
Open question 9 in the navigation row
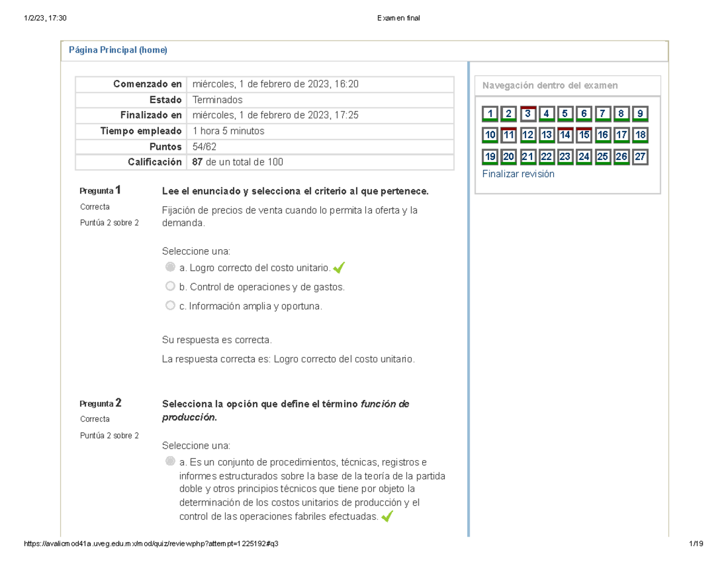[x=641, y=113]
